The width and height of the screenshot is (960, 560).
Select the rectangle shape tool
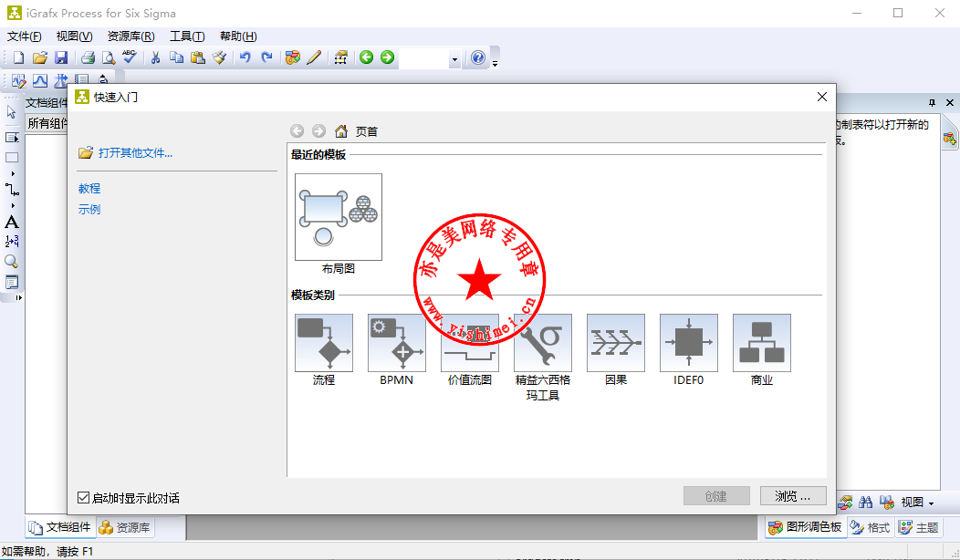click(12, 157)
